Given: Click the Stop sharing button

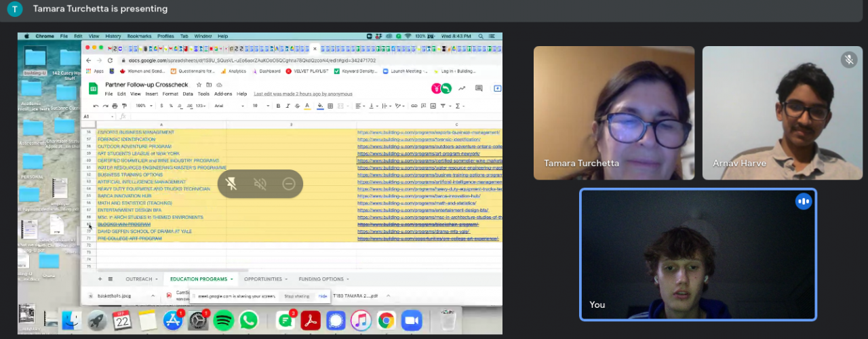Looking at the screenshot, I should tap(296, 296).
